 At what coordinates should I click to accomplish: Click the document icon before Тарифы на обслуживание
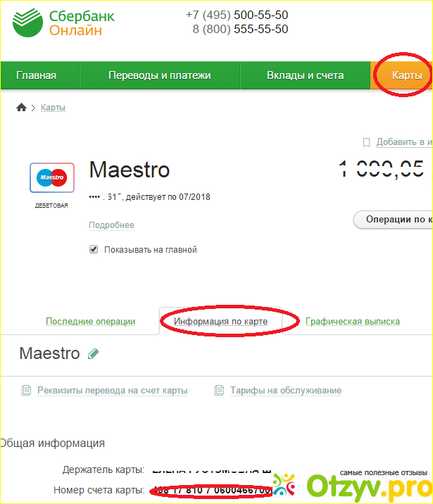point(219,391)
